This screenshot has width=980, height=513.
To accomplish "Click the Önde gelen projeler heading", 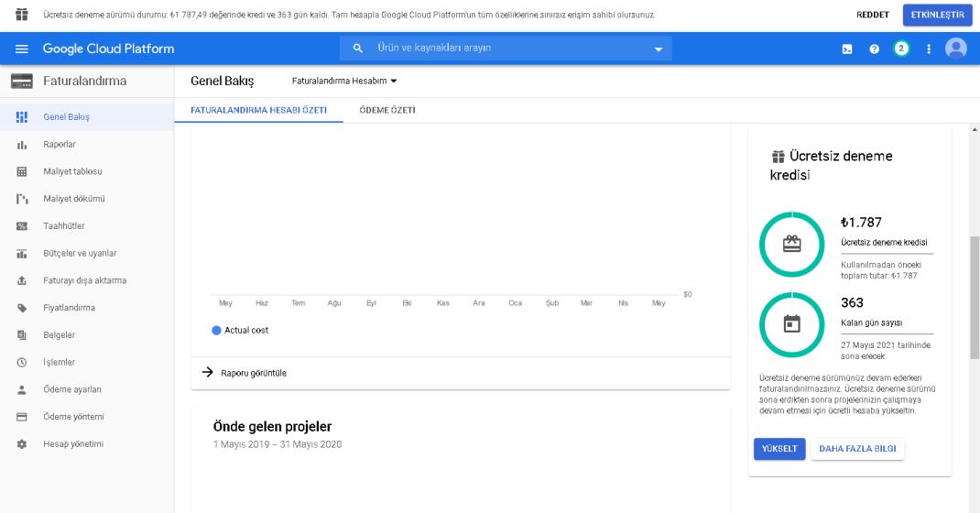I will (x=273, y=427).
